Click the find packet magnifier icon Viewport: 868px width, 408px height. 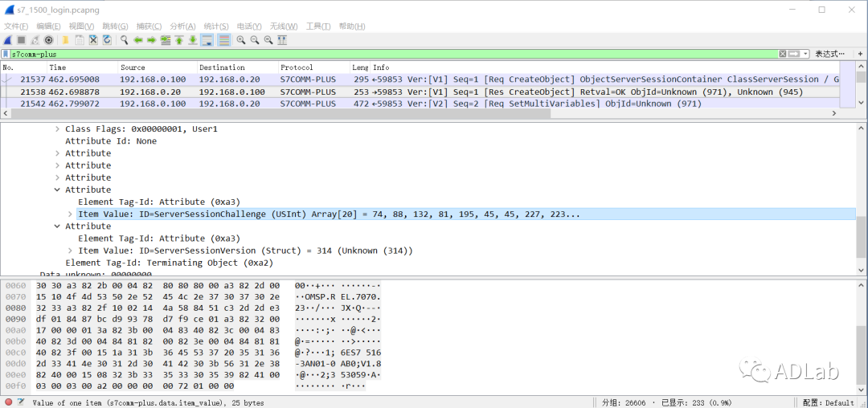(x=125, y=40)
